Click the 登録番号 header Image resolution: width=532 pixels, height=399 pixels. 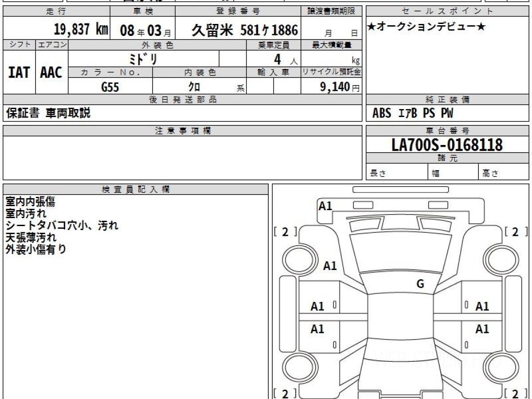pyautogui.click(x=239, y=12)
